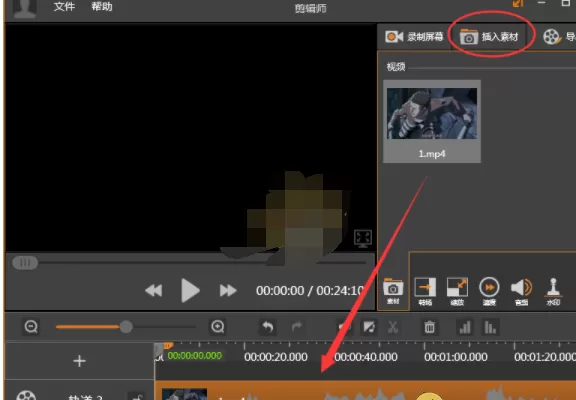
Task: Click the 00:01:00.000 ruler mark
Action: pos(456,357)
